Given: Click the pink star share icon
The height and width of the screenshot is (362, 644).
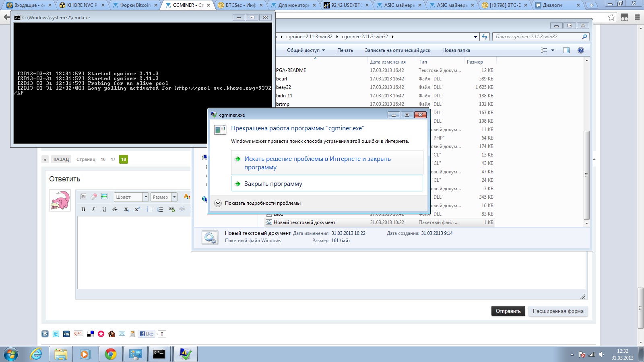Looking at the screenshot, I should pos(101,334).
